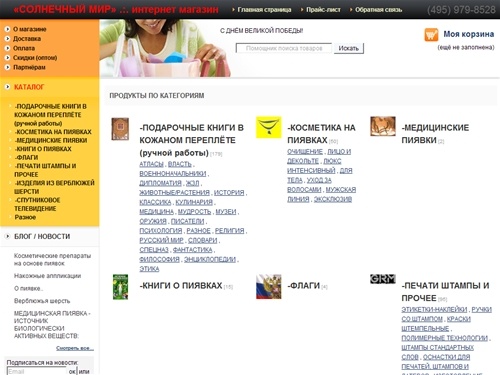500x375 pixels.
Task: Open Прайс-лист in top navigation
Action: click(323, 10)
